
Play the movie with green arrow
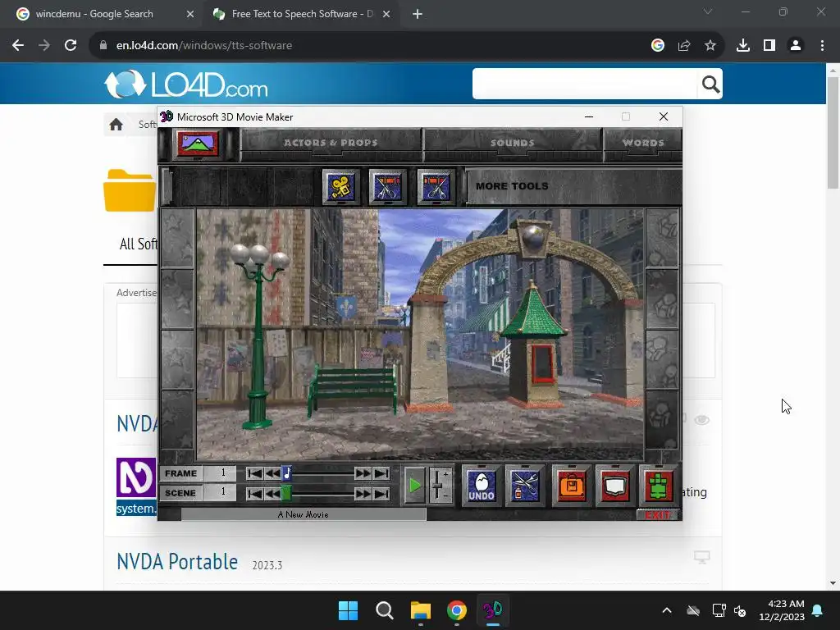[414, 486]
